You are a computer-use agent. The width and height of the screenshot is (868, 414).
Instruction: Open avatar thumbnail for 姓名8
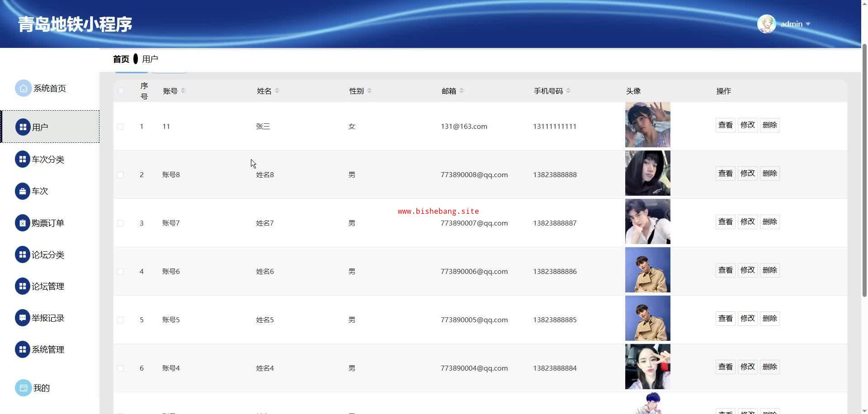click(648, 173)
